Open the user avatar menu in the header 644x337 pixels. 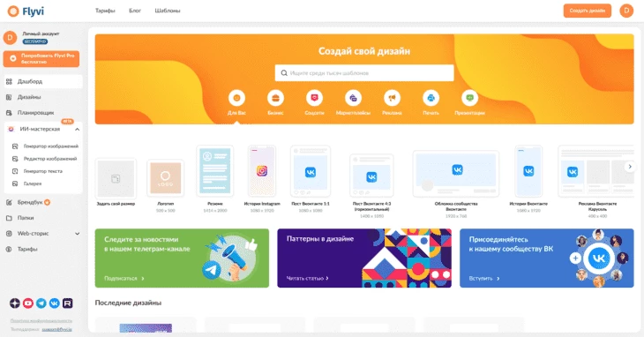pos(626,11)
